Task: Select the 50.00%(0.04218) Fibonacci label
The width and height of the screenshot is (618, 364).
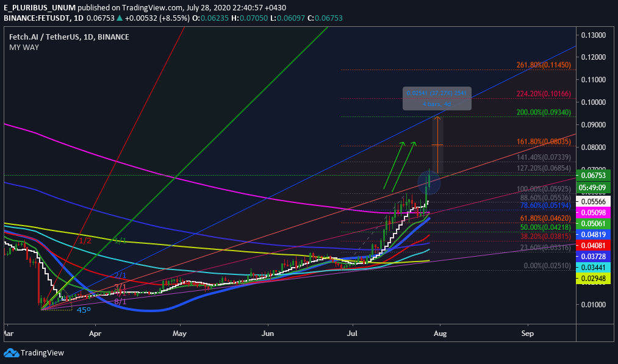Action: click(x=545, y=227)
